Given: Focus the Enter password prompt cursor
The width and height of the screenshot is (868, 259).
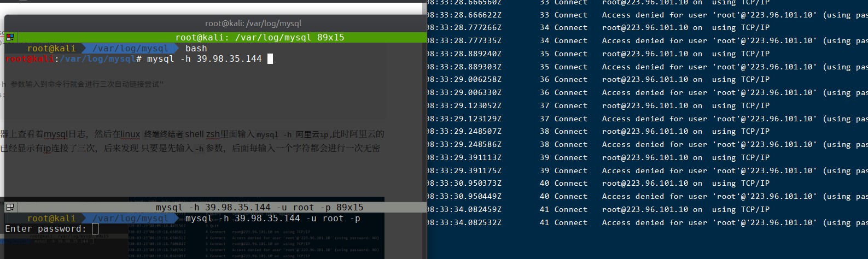Looking at the screenshot, I should pyautogui.click(x=95, y=229).
